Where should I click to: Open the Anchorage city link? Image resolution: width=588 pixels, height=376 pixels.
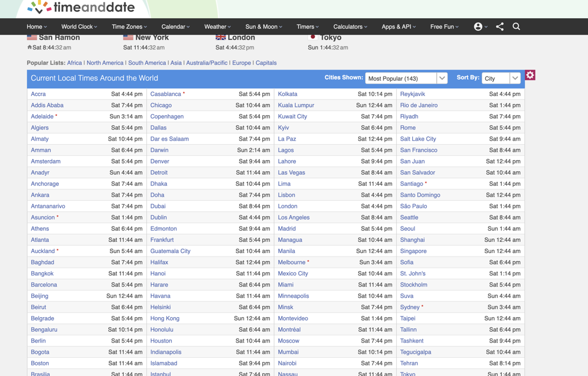point(45,184)
